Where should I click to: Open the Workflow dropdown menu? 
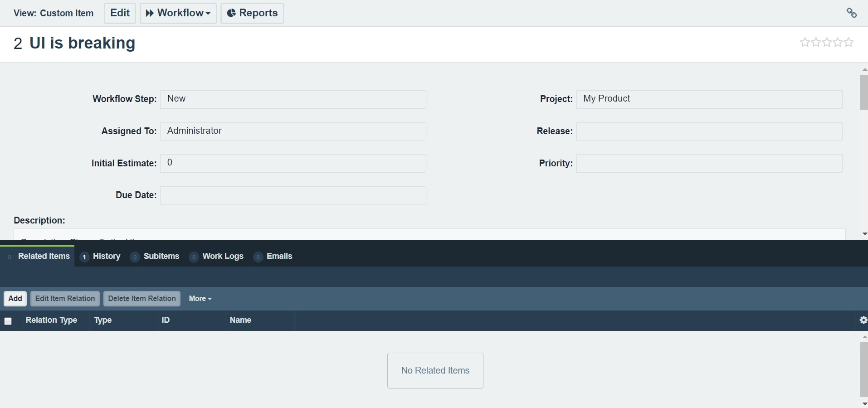178,13
